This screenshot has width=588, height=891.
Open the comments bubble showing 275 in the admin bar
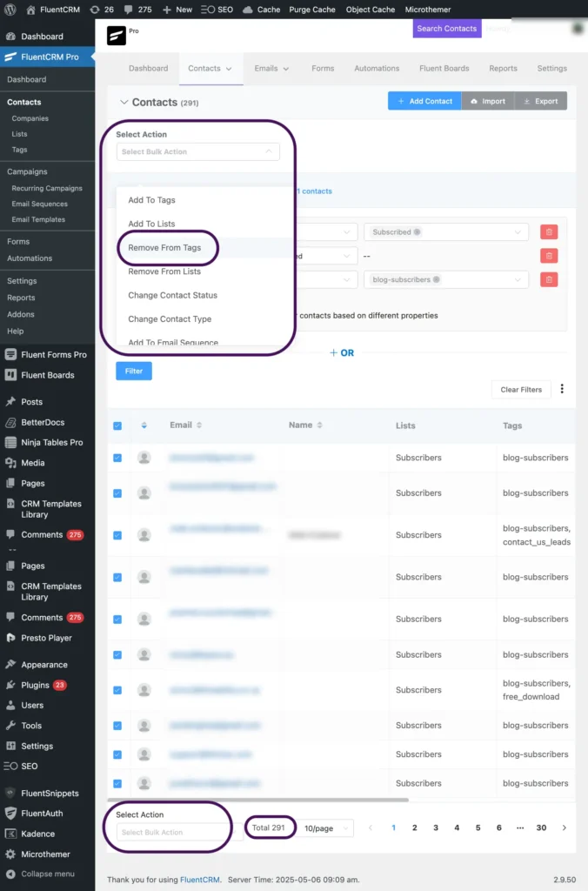click(129, 10)
